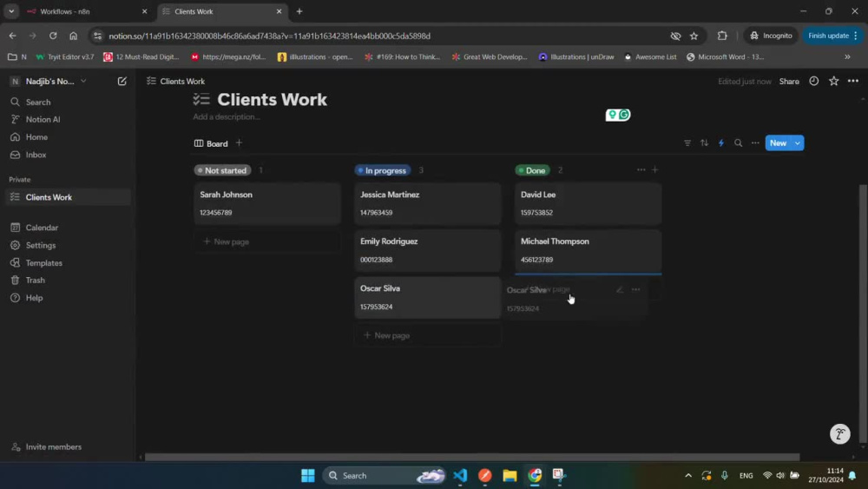Create a new page with compose icon

(x=122, y=81)
